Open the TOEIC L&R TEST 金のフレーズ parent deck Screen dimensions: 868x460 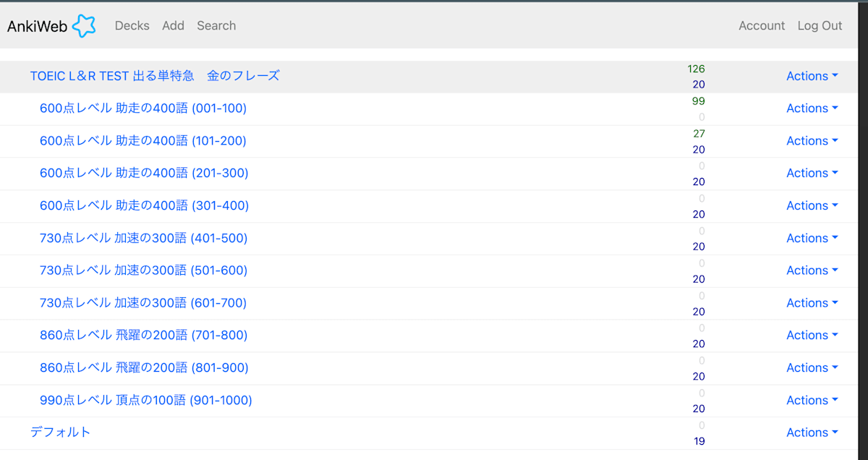pyautogui.click(x=155, y=76)
